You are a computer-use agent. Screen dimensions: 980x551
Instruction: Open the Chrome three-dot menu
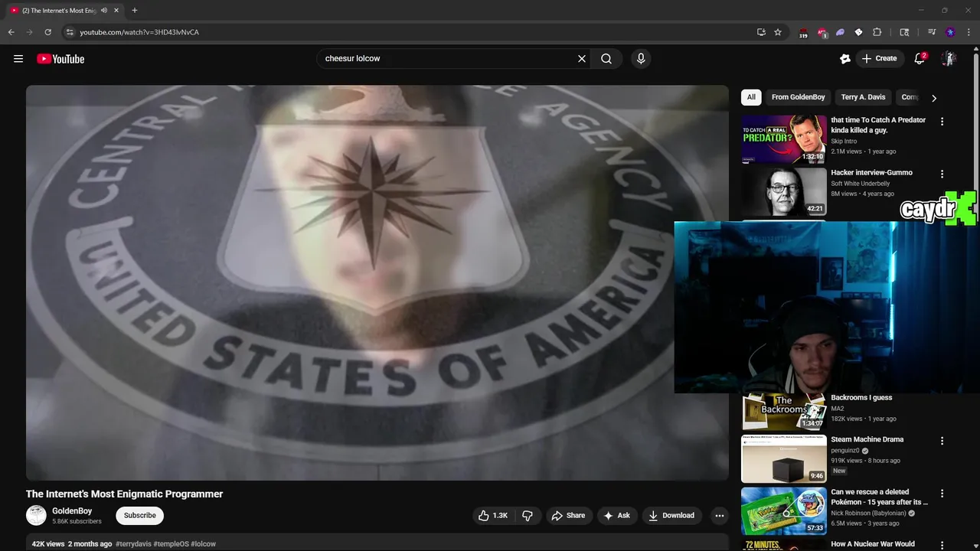tap(968, 32)
